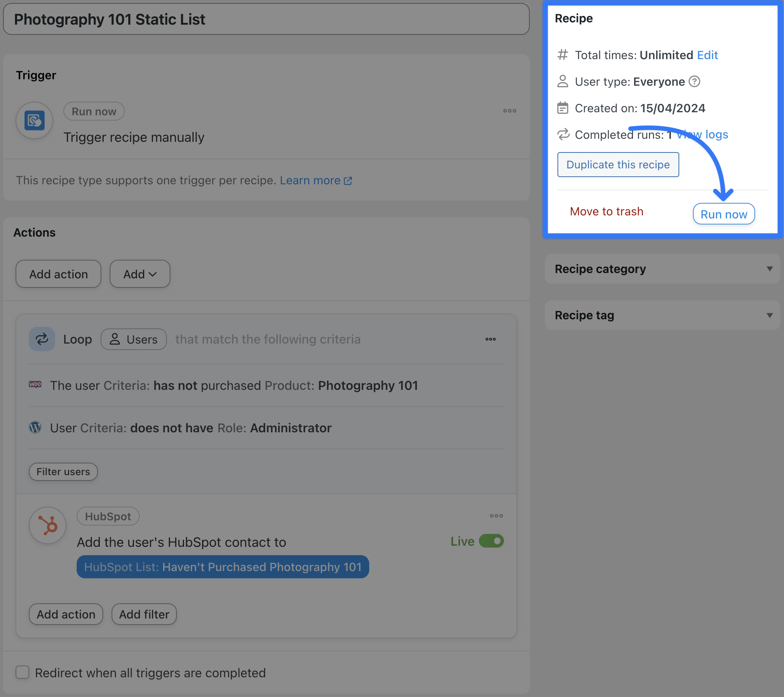Click the User type help icon
Image resolution: width=784 pixels, height=697 pixels.
[x=694, y=82]
